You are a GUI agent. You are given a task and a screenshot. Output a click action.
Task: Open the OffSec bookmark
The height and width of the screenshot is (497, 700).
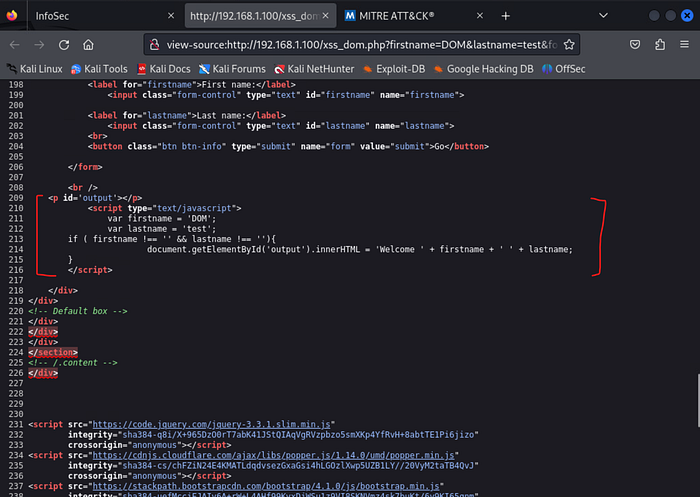tap(563, 69)
